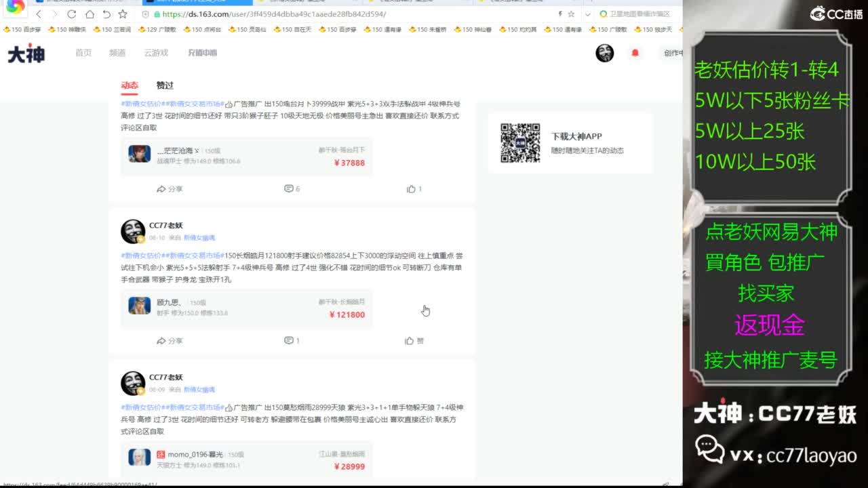Expand the chevron next to the address bar star
The image size is (868, 488).
[588, 14]
